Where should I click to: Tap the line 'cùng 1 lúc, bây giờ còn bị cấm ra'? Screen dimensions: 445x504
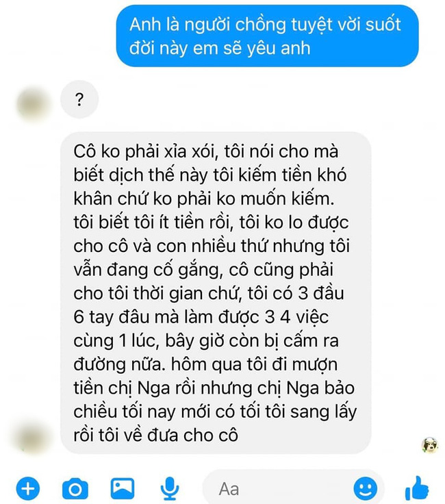click(206, 341)
